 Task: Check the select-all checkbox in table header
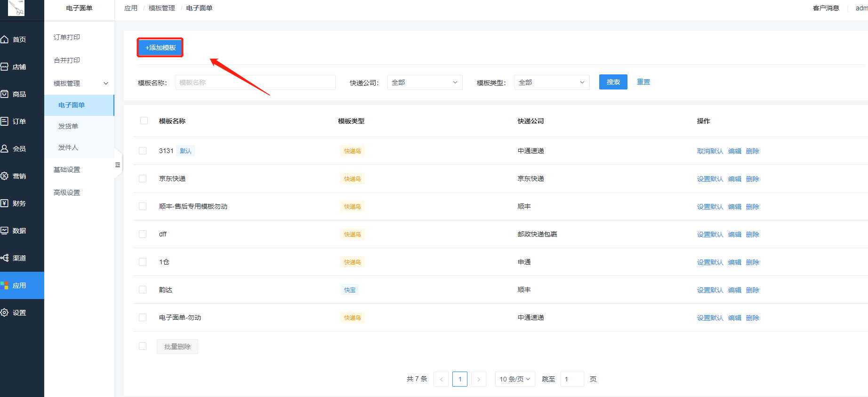pyautogui.click(x=144, y=121)
